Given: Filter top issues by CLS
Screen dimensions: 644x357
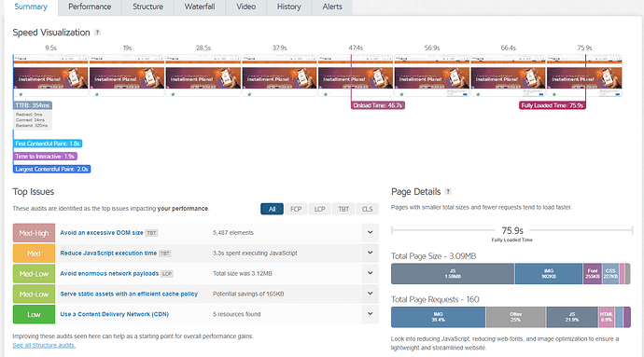Looking at the screenshot, I should click(x=367, y=210).
